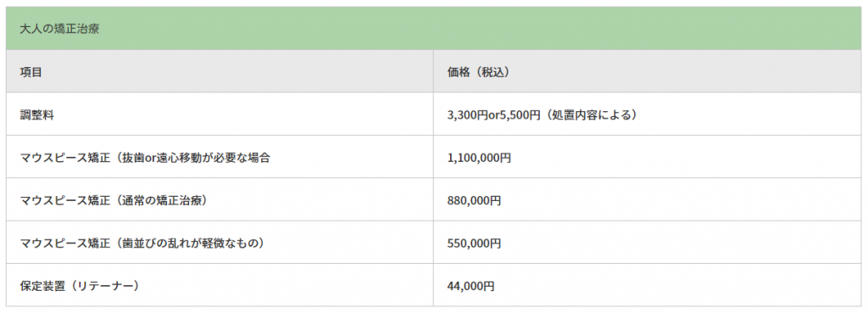Viewport: 868px width, 313px height.
Task: Select マウスピース矯正（通常の矯正治療） row label
Action: tap(114, 200)
